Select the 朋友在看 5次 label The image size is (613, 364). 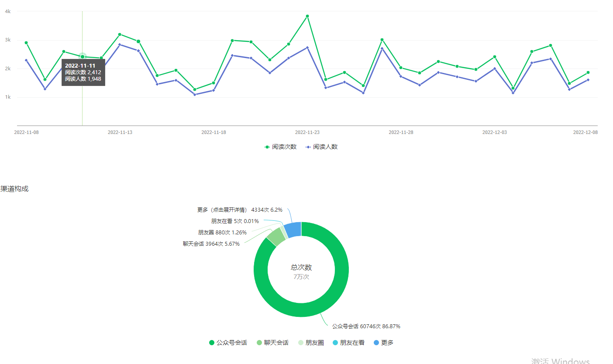(234, 221)
